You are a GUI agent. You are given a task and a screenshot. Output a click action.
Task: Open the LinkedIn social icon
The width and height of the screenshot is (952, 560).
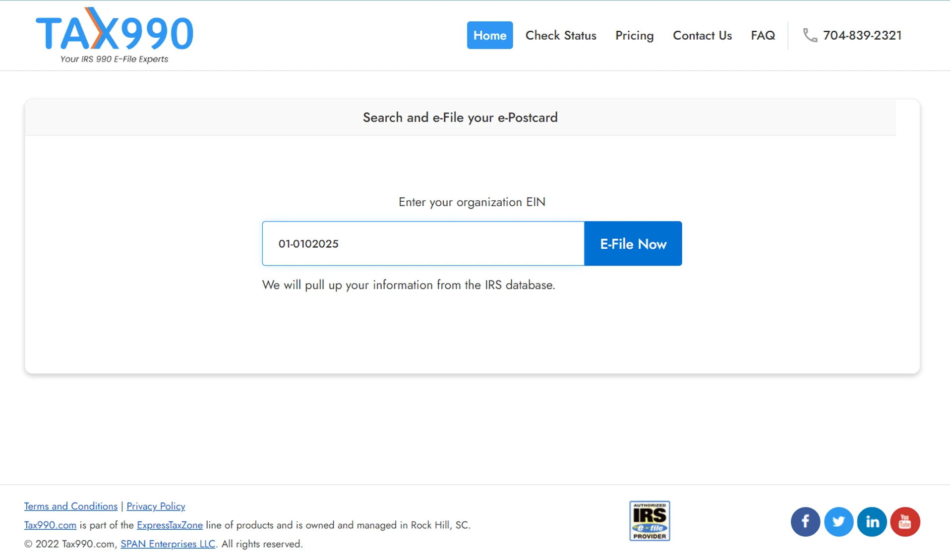tap(872, 522)
